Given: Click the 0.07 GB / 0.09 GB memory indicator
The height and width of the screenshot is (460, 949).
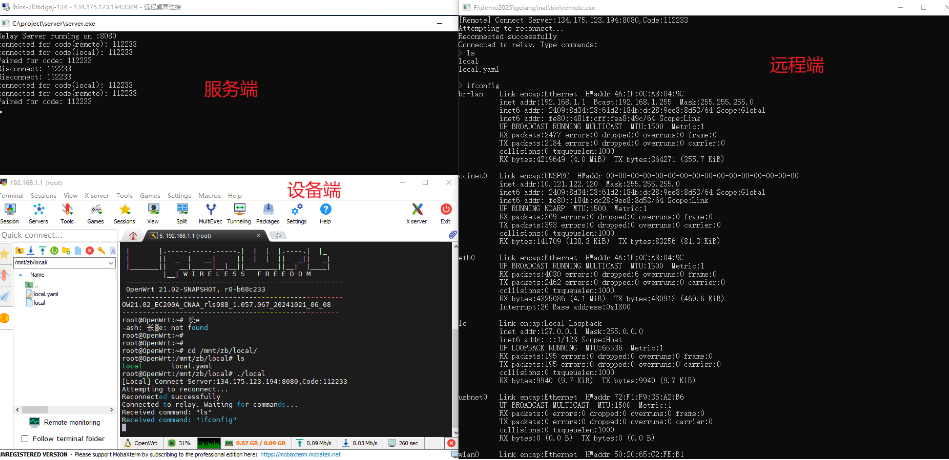Looking at the screenshot, I should (x=259, y=443).
